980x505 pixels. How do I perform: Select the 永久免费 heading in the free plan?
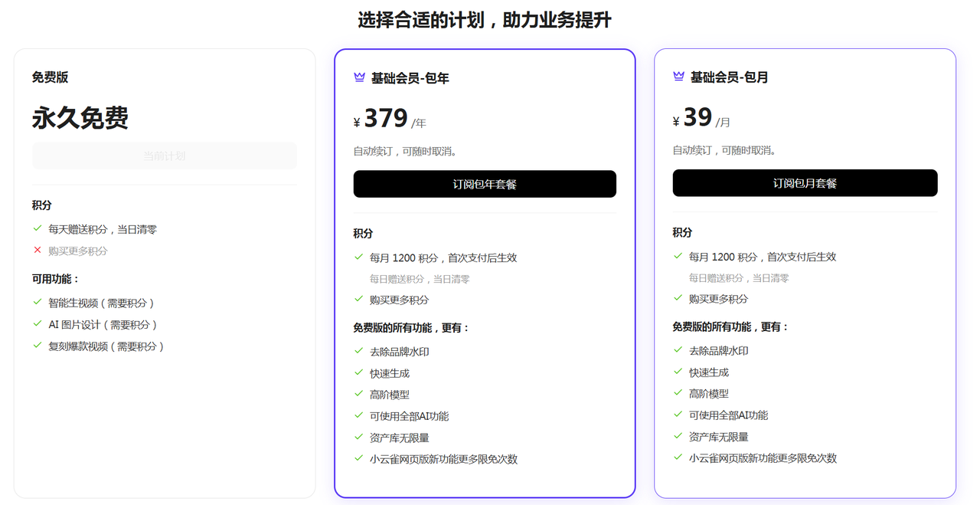click(80, 118)
